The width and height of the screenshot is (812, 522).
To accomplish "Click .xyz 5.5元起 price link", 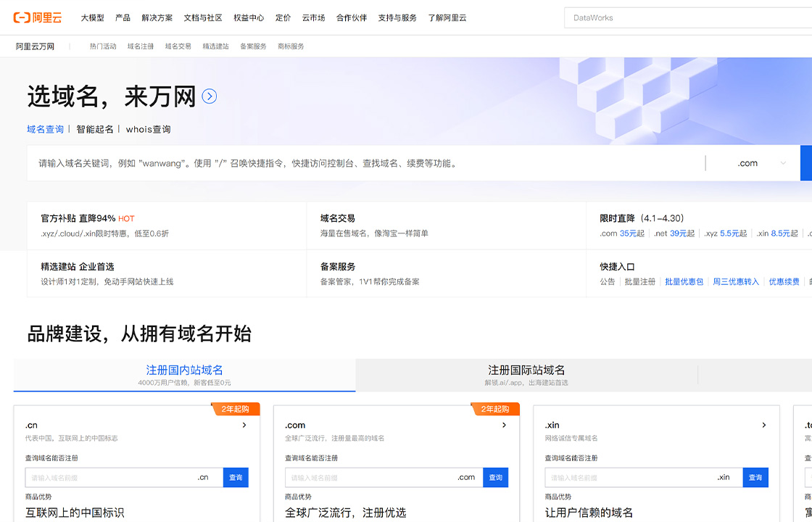I will [x=725, y=233].
